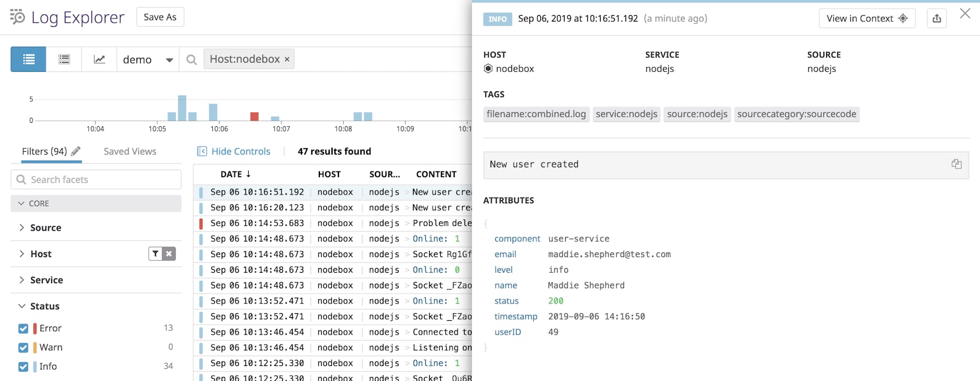This screenshot has height=381, width=980.
Task: Click the Host facet filter funnel icon
Action: click(156, 254)
